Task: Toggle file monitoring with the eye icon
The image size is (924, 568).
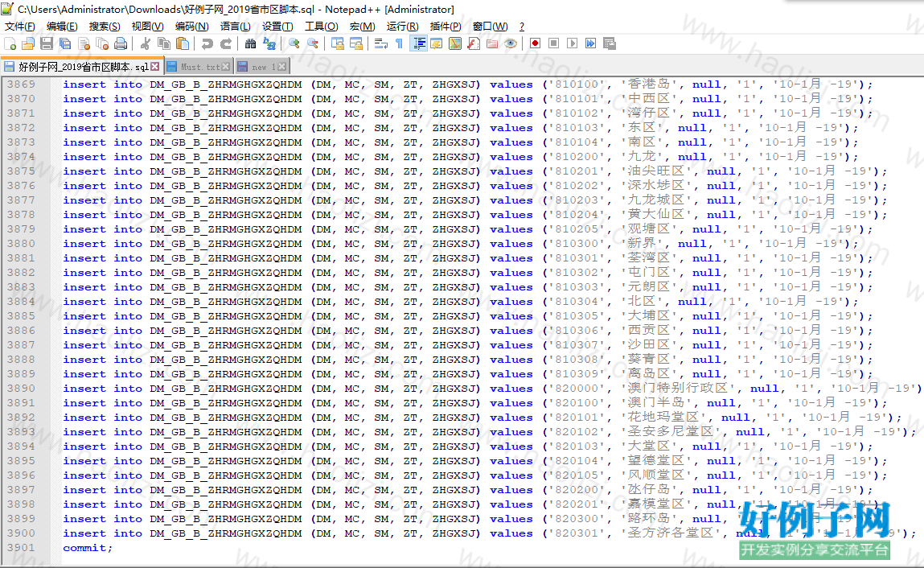Action: coord(511,43)
